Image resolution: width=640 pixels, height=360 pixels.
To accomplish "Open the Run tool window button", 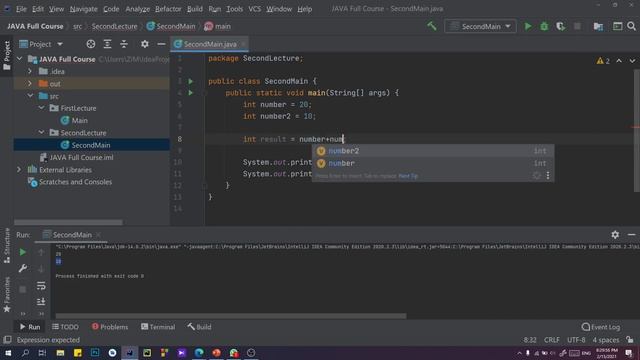I will (x=30, y=327).
